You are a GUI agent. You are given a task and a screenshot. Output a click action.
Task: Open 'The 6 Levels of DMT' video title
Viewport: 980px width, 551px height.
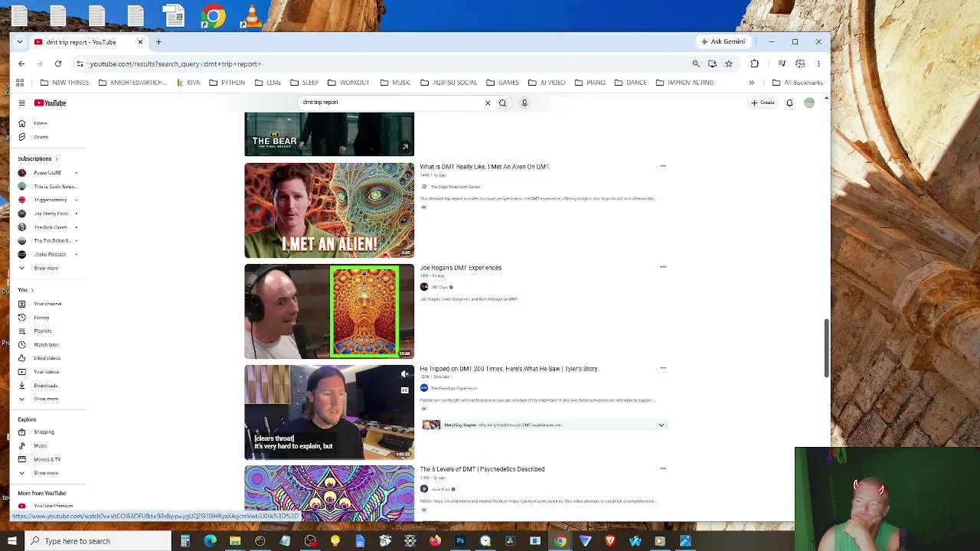click(482, 469)
